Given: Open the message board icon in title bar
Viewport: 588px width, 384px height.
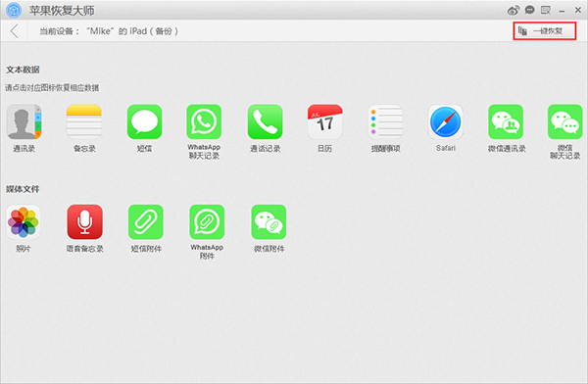Looking at the screenshot, I should coord(546,10).
